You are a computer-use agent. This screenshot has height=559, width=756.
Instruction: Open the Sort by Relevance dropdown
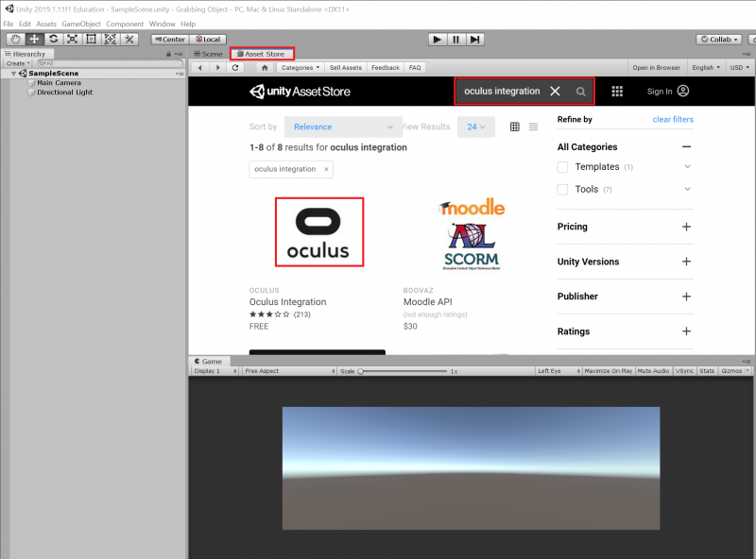pos(343,127)
